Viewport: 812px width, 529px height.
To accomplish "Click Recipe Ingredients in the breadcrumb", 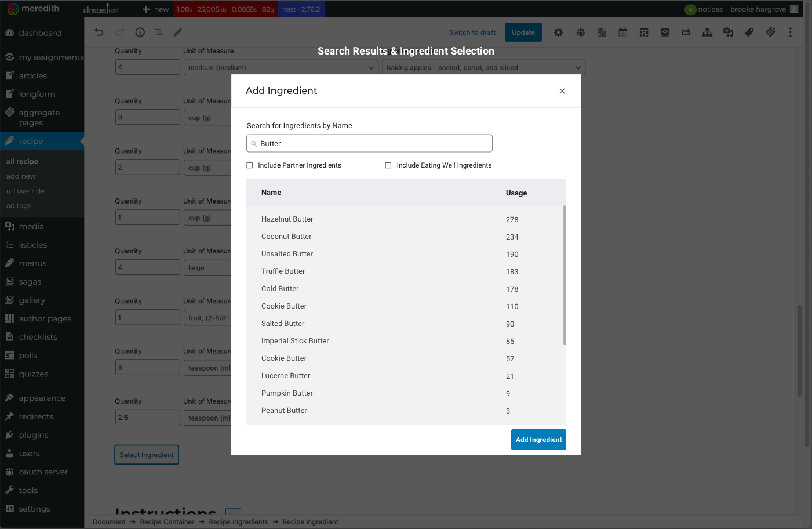I will 238,522.
